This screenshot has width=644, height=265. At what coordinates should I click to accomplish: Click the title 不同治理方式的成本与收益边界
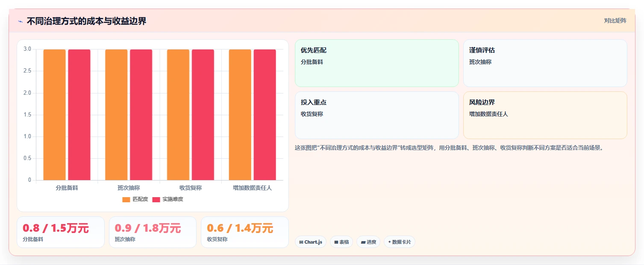(x=86, y=21)
